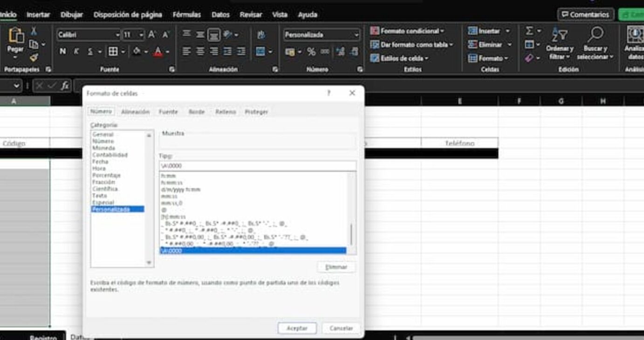Image resolution: width=644 pixels, height=340 pixels.
Task: Toggle bottom vertical alignment
Action: click(x=214, y=35)
